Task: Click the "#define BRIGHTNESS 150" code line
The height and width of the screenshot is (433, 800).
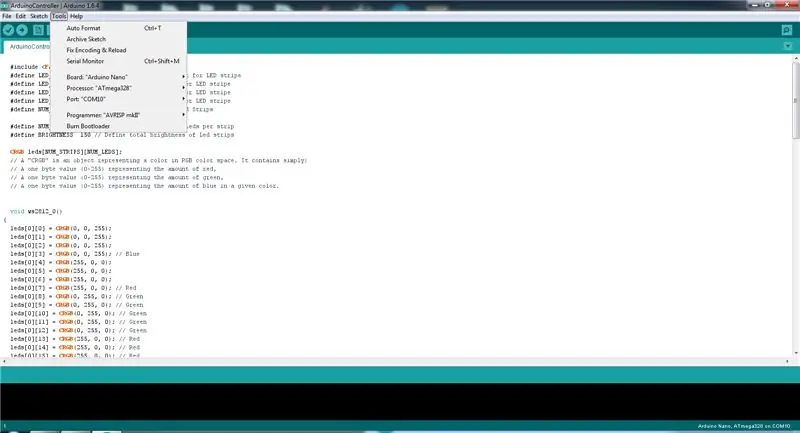Action: tap(122, 135)
